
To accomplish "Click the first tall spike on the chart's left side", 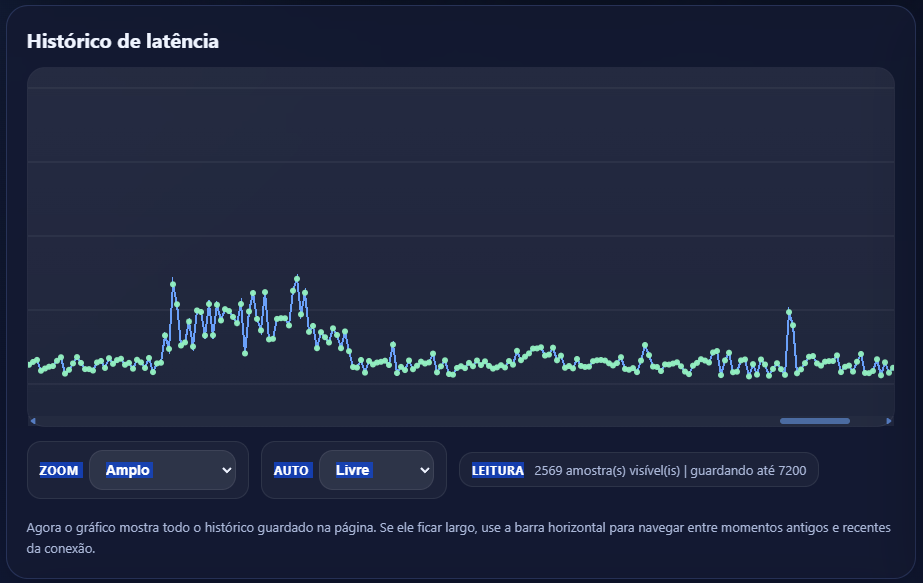I will [x=173, y=284].
